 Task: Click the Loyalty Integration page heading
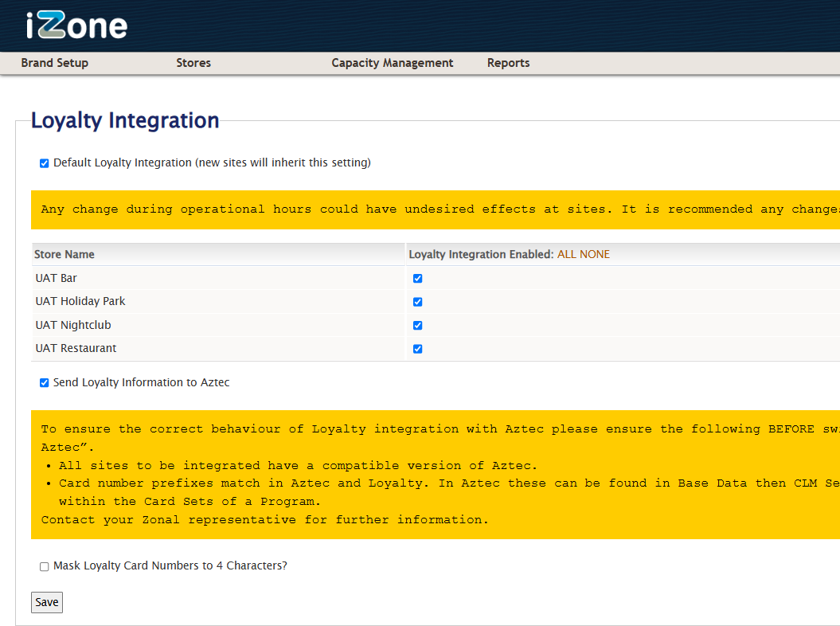click(x=125, y=120)
